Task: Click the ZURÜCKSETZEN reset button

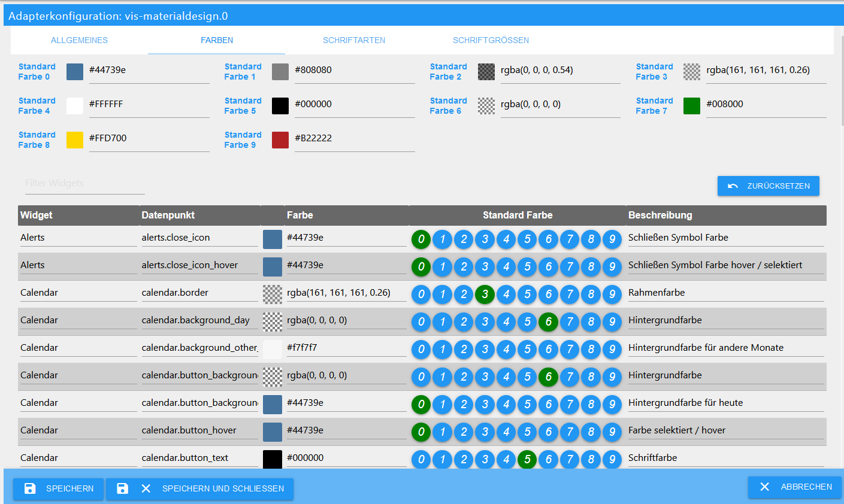Action: pyautogui.click(x=769, y=186)
